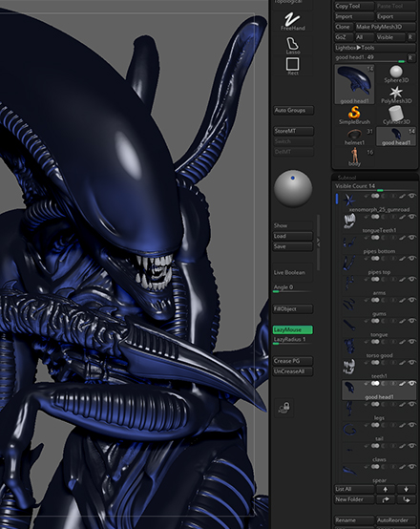
Task: Toggle visibility of gums subtool
Action: [412, 300]
